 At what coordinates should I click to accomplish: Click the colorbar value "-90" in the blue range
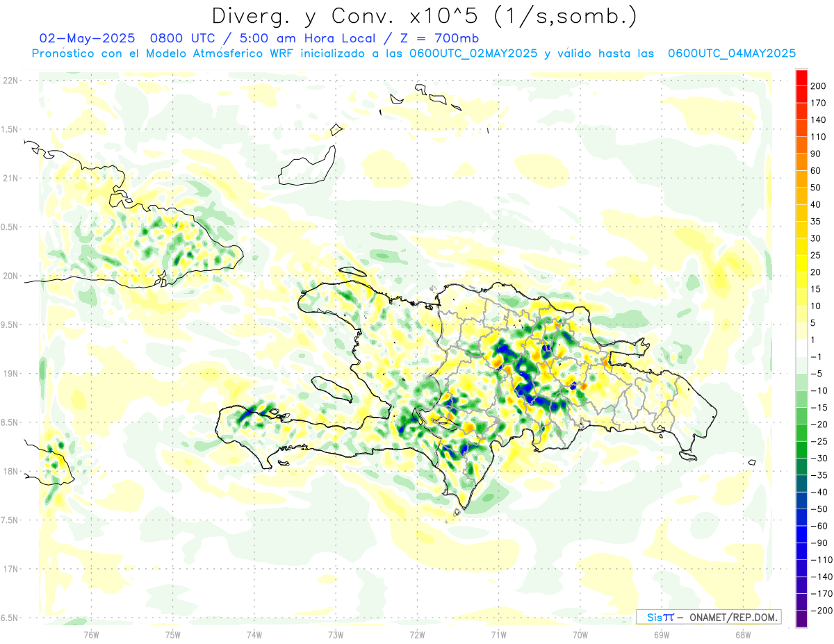pyautogui.click(x=818, y=543)
